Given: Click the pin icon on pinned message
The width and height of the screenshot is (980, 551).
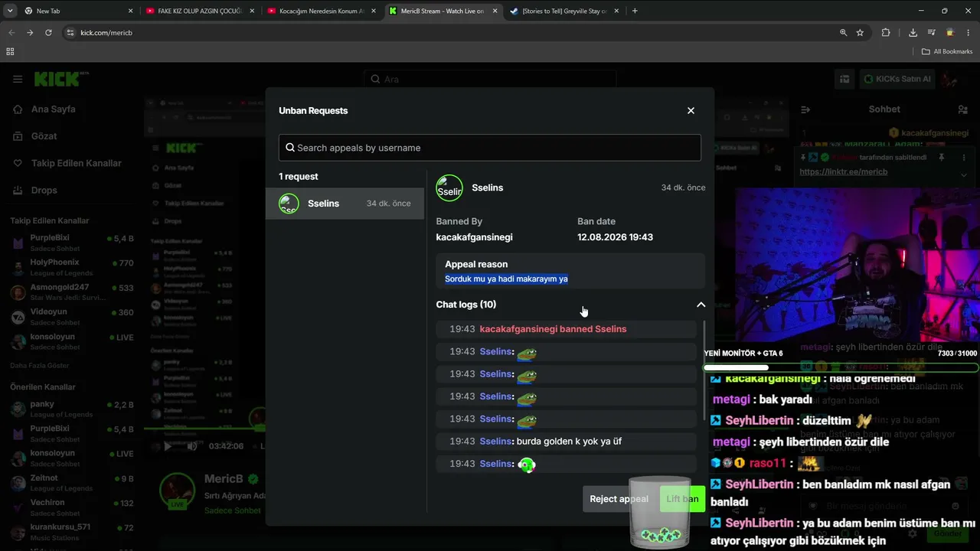Looking at the screenshot, I should point(942,157).
